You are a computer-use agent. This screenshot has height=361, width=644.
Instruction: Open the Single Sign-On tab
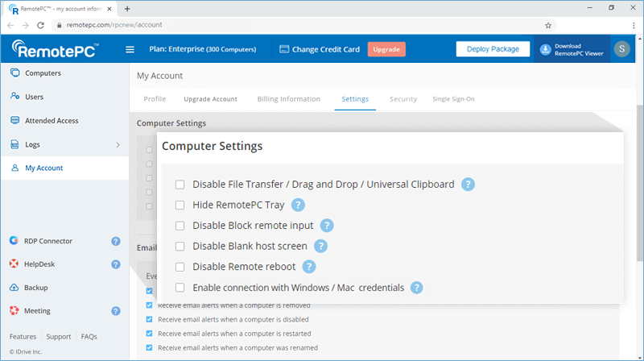coord(453,99)
